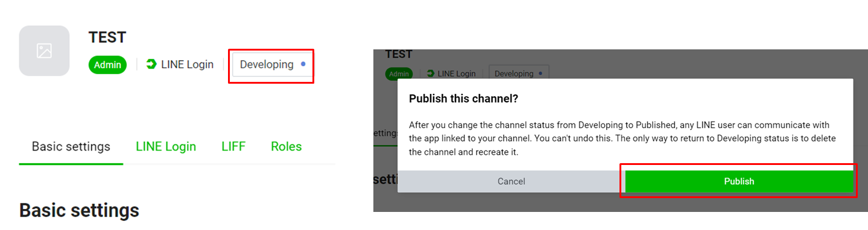Click the bold TEST channel name at top left
Viewport: 868px width, 230px height.
(x=107, y=37)
